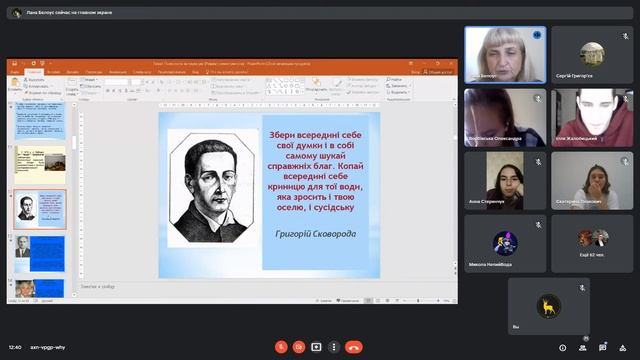This screenshot has height=360, width=640.
Task: Click Notes (Заметки) in status bar
Action: click(x=323, y=301)
